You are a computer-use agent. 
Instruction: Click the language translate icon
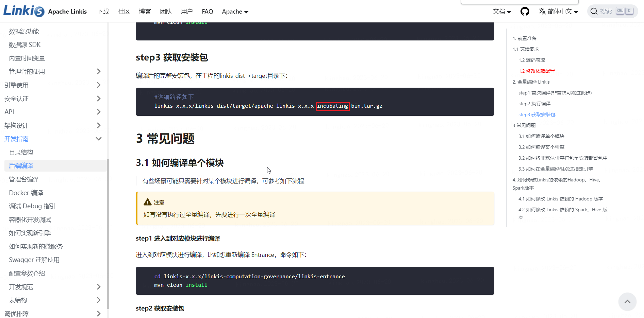coord(542,12)
